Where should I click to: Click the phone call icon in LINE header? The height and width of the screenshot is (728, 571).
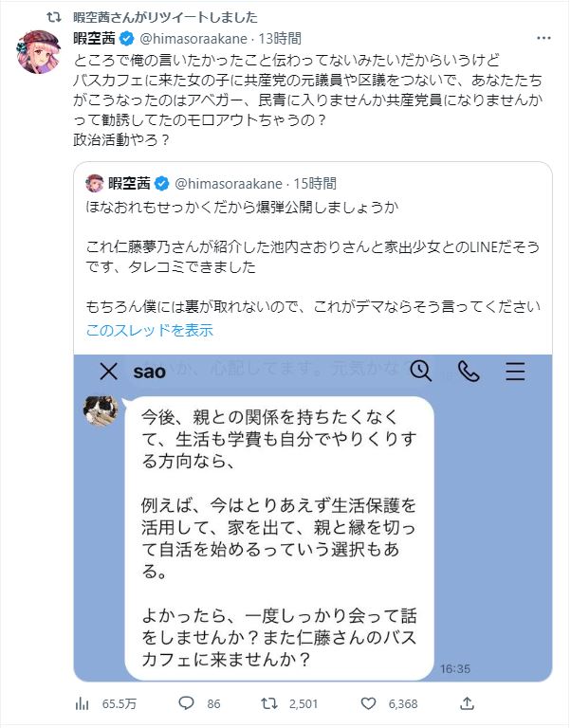pos(469,372)
